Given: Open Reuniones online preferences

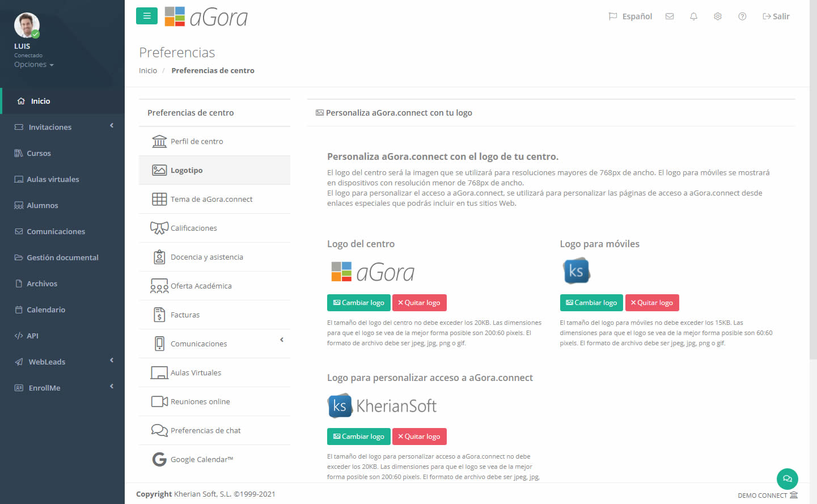Looking at the screenshot, I should click(x=214, y=401).
